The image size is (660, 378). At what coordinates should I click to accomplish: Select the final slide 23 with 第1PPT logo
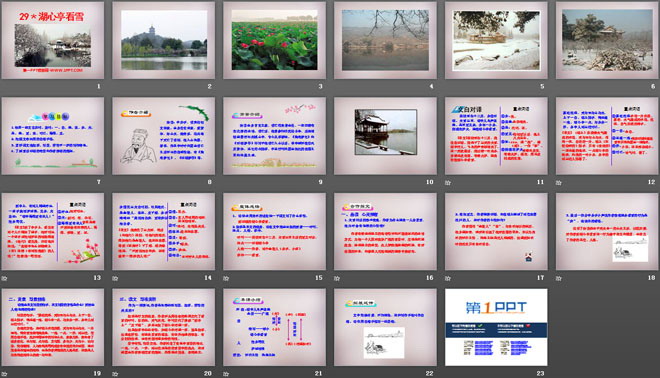[496, 327]
